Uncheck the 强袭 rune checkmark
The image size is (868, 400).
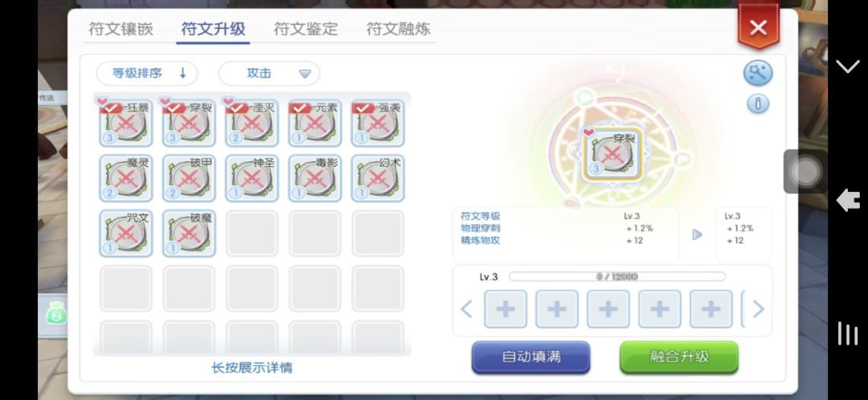coord(364,108)
